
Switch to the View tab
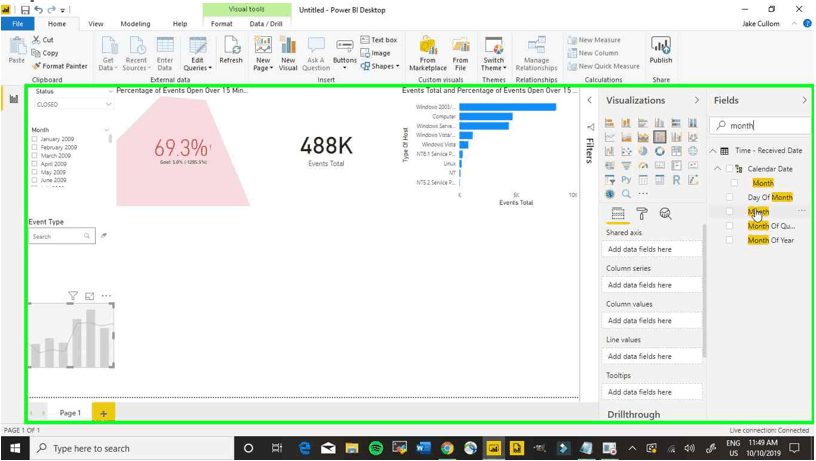point(96,23)
